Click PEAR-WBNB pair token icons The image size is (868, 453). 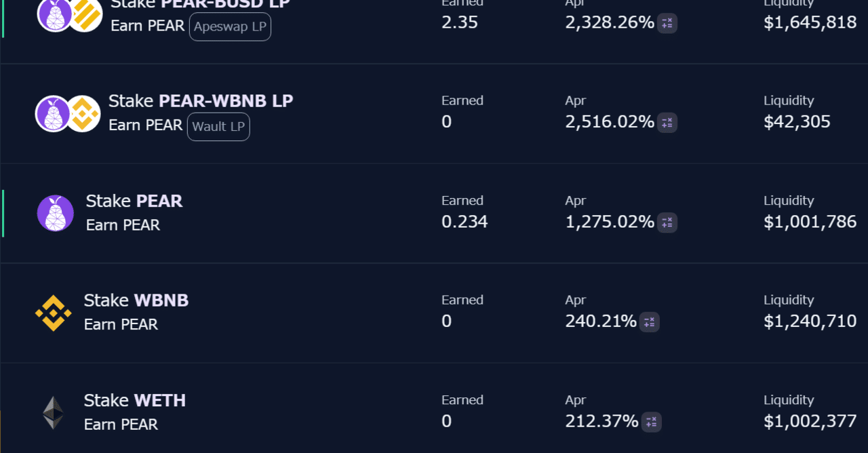(68, 113)
